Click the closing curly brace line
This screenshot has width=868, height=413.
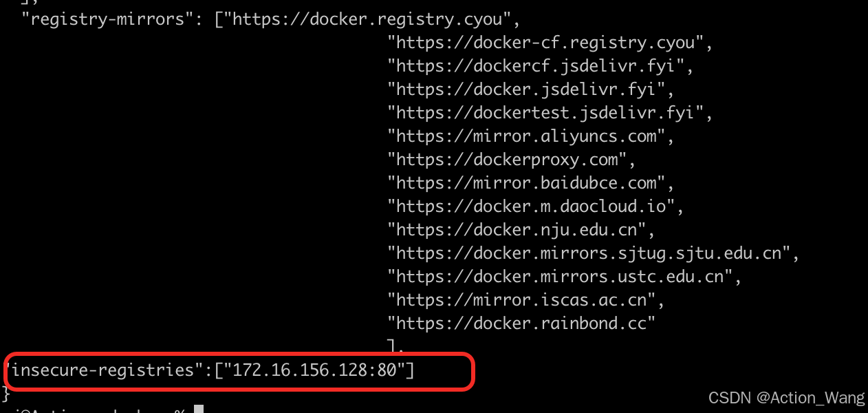point(7,394)
